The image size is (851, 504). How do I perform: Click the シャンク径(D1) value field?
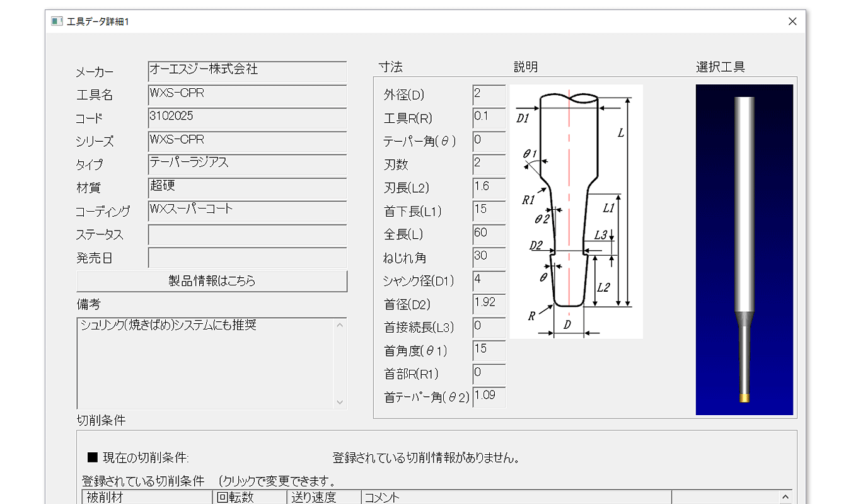(489, 280)
